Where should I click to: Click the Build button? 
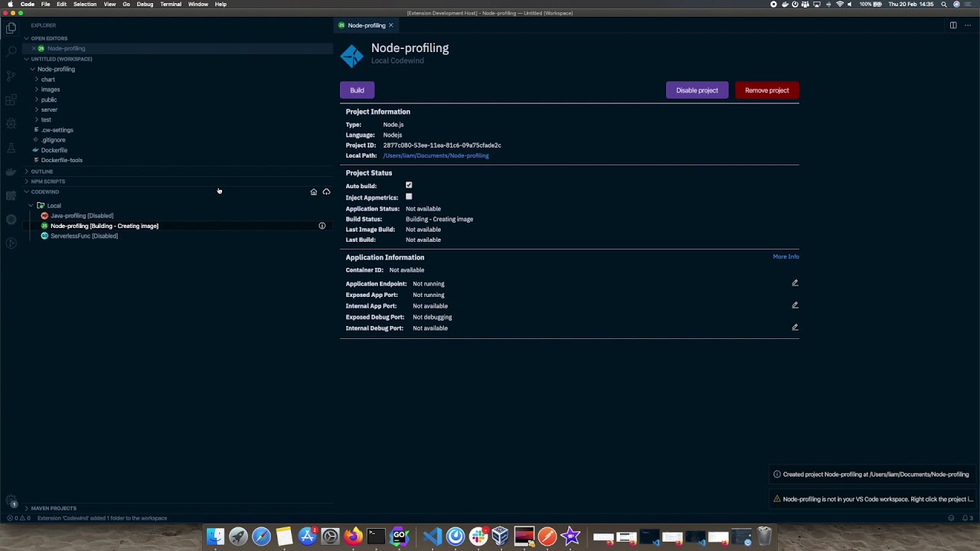(x=357, y=90)
